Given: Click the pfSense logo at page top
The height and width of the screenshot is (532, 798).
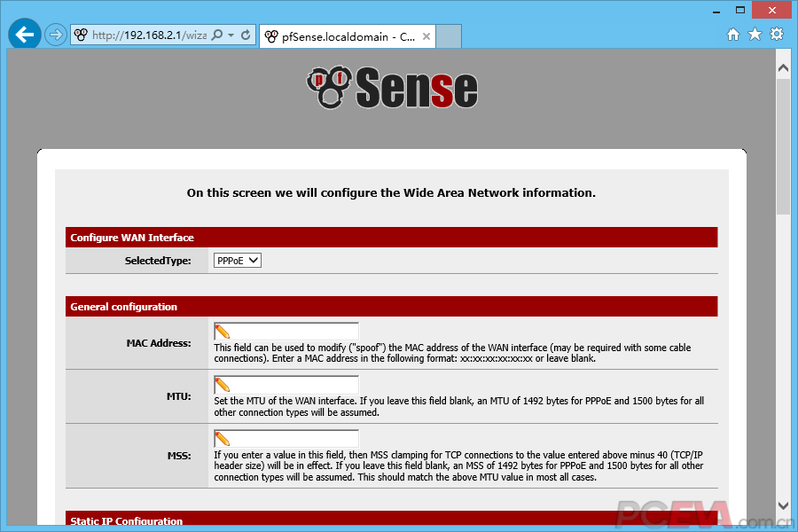Looking at the screenshot, I should [392, 88].
